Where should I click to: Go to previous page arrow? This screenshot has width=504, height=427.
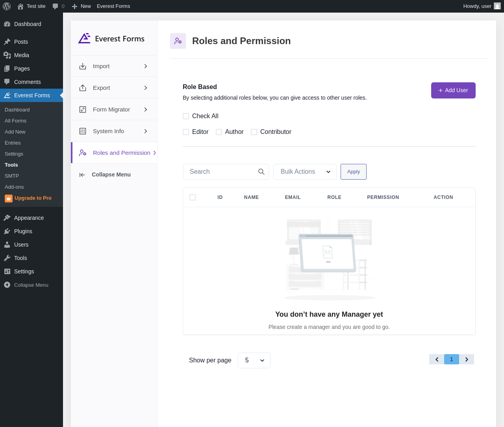[437, 359]
